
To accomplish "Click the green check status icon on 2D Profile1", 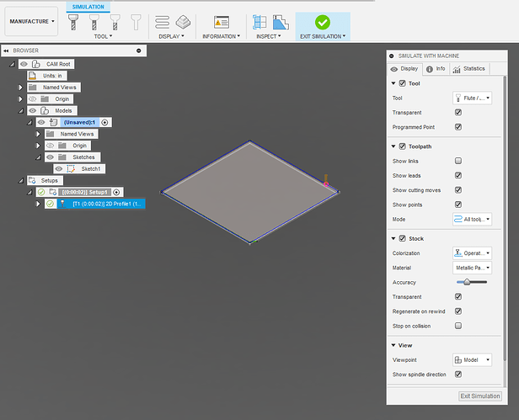I will (50, 204).
